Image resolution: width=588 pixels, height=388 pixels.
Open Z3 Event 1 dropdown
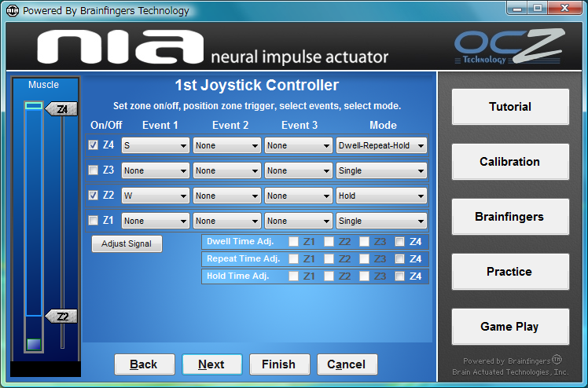pyautogui.click(x=155, y=170)
